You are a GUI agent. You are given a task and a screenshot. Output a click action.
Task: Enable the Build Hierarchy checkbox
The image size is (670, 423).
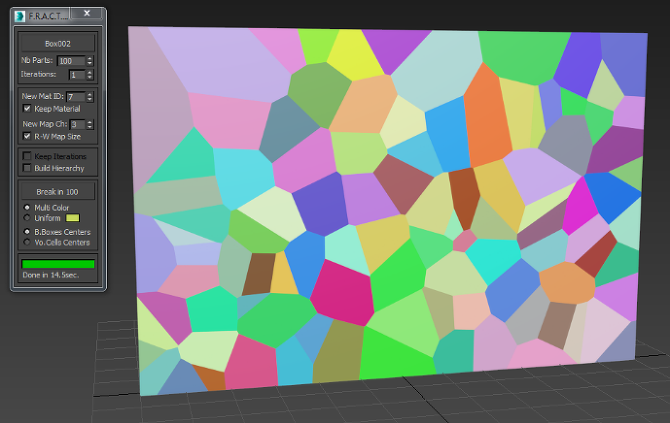pyautogui.click(x=27, y=168)
